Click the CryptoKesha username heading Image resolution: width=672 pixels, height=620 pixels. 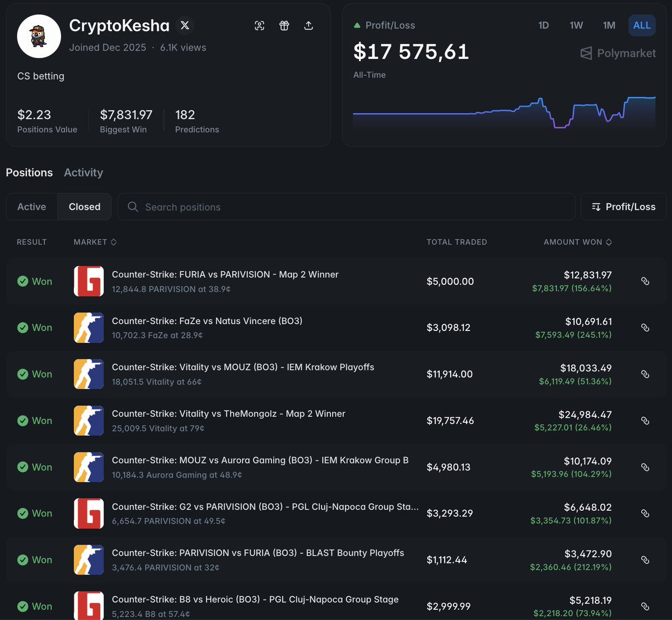[x=119, y=25]
